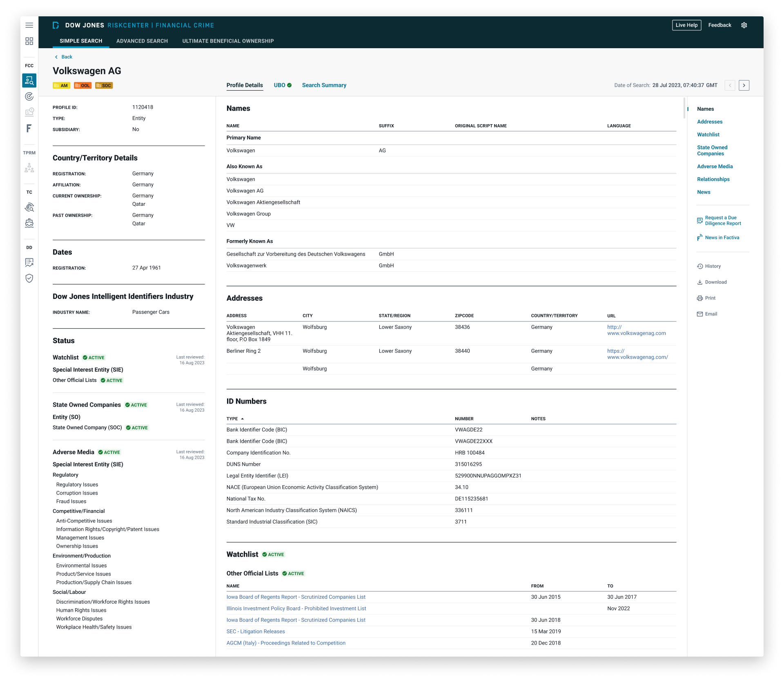The width and height of the screenshot is (784, 678).
Task: Open the DD report icon in sidebar
Action: pyautogui.click(x=29, y=262)
